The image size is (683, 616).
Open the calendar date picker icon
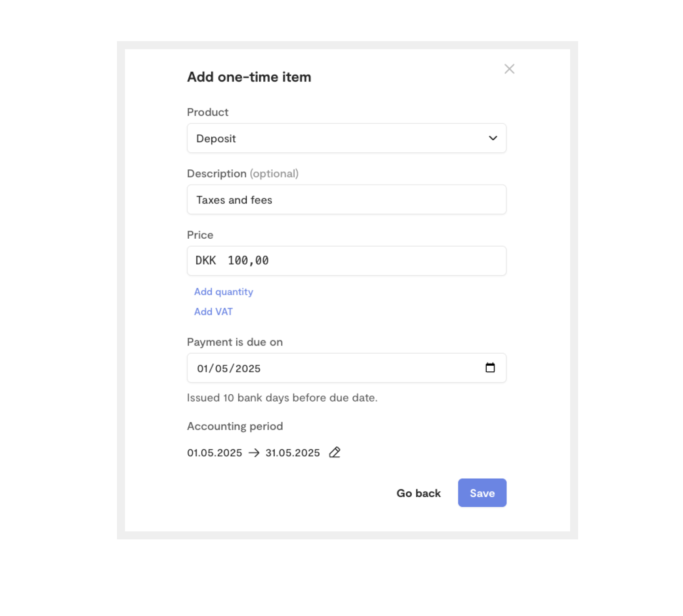(x=490, y=368)
